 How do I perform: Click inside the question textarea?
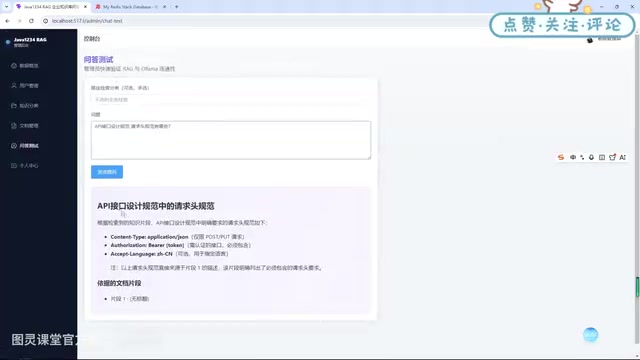click(x=231, y=140)
